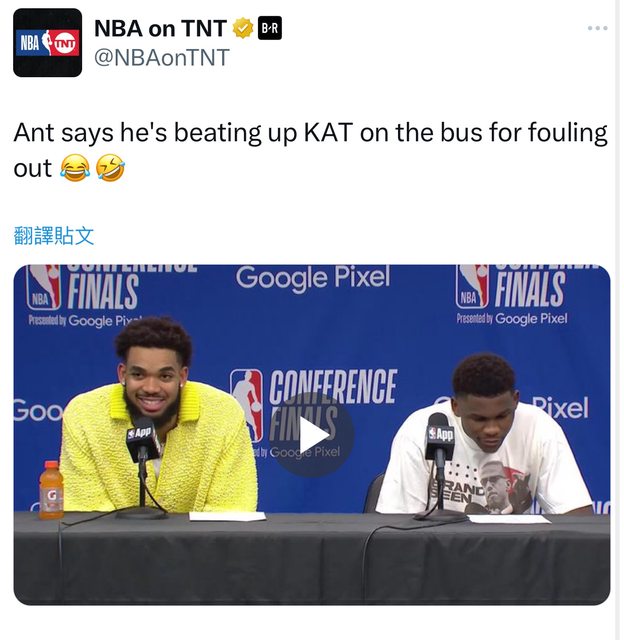Click the gray scrollbar on the right edge

point(619,320)
